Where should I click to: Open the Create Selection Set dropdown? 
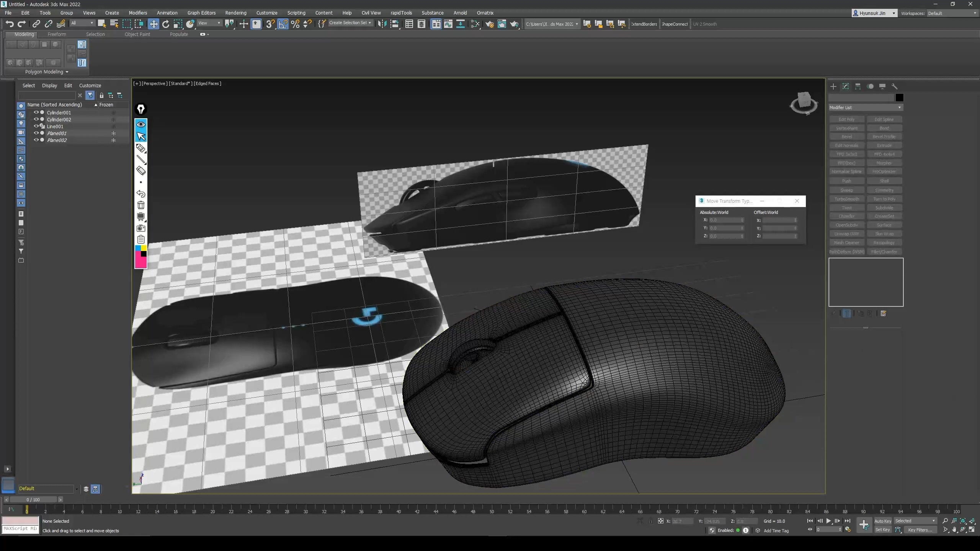point(350,23)
